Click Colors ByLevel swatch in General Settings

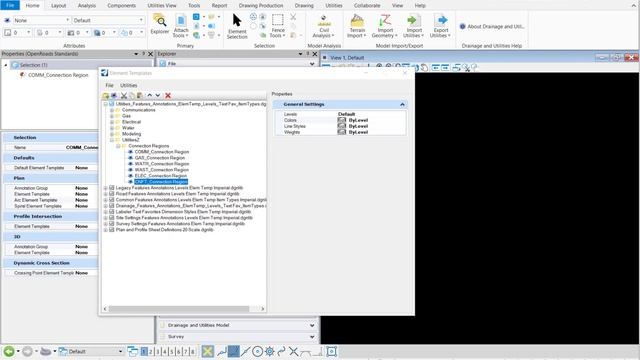(x=342, y=120)
